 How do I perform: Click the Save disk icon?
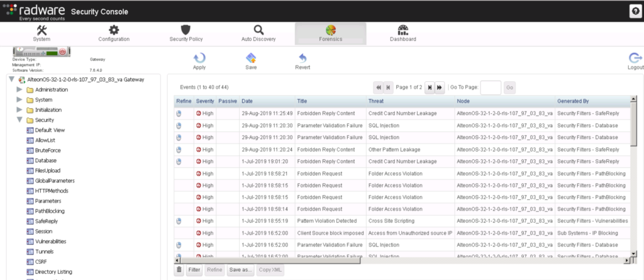pyautogui.click(x=251, y=59)
